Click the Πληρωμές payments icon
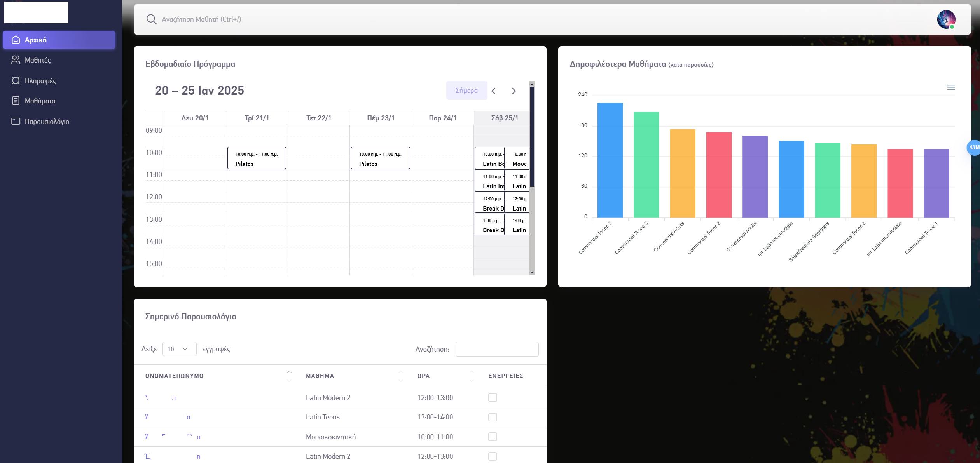This screenshot has width=980, height=463. 16,80
